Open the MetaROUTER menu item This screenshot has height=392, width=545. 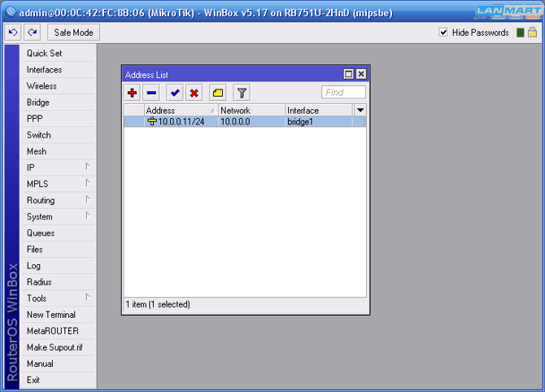click(58, 331)
